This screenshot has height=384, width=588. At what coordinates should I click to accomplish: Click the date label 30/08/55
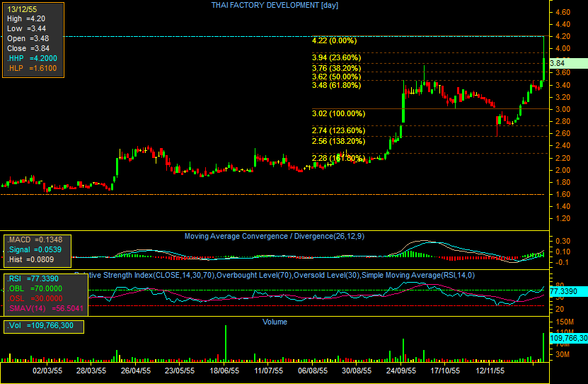pyautogui.click(x=357, y=371)
